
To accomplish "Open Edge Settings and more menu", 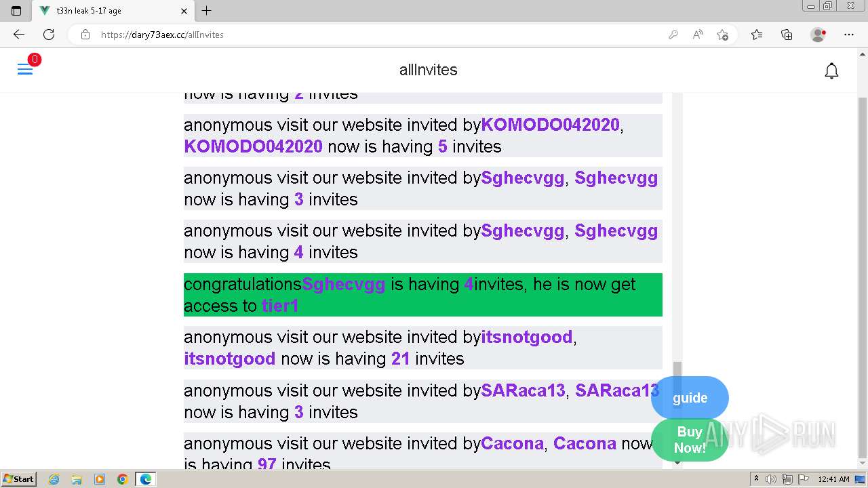I will point(849,35).
